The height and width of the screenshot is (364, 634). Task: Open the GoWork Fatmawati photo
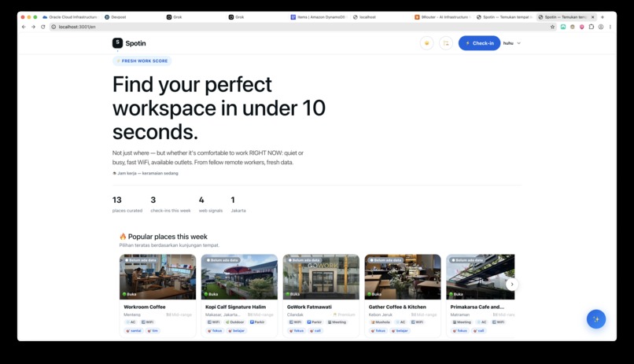click(x=321, y=277)
